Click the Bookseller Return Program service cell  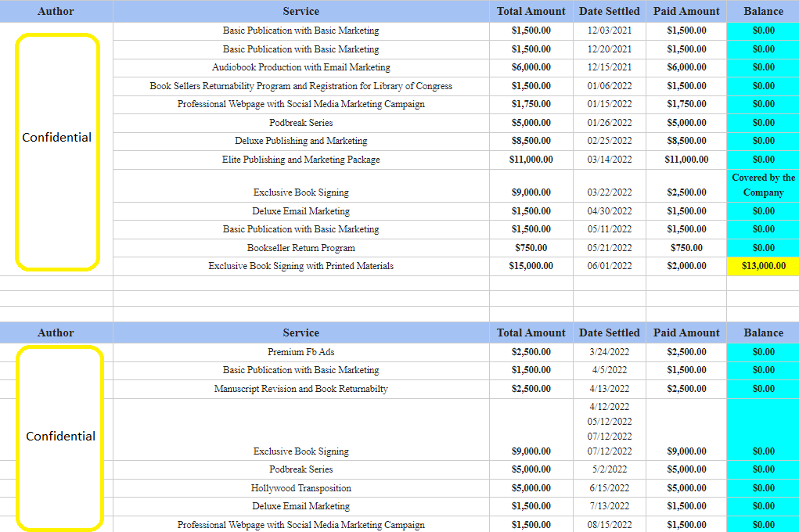pos(301,248)
